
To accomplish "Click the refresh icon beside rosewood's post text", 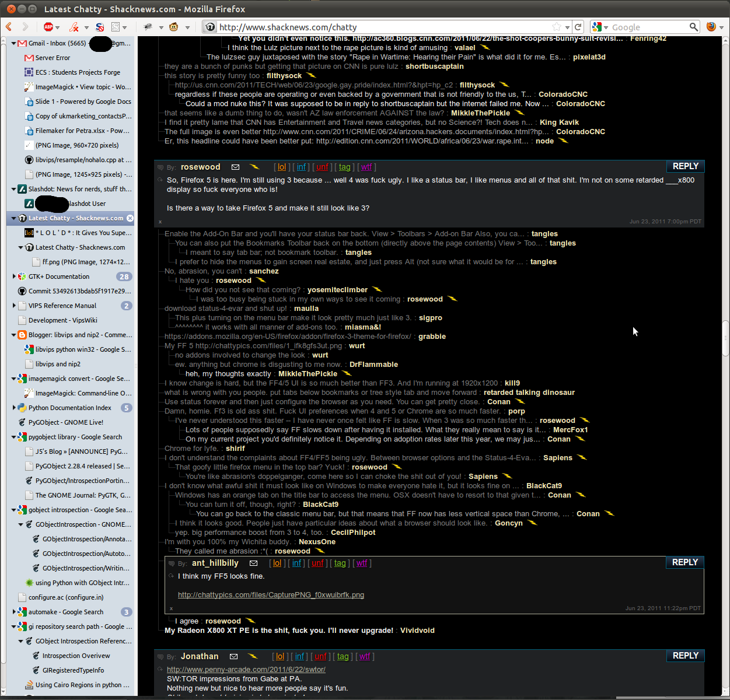I will (x=160, y=180).
